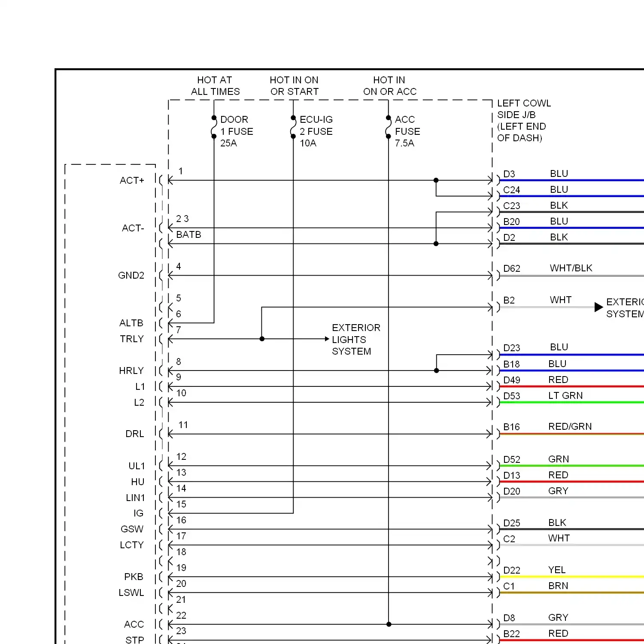Click connector pin D62
Image resolution: width=644 pixels, height=644 pixels.
pyautogui.click(x=511, y=268)
